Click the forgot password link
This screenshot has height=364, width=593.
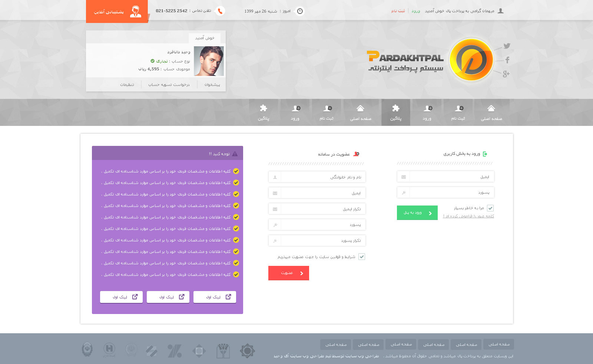pyautogui.click(x=468, y=216)
